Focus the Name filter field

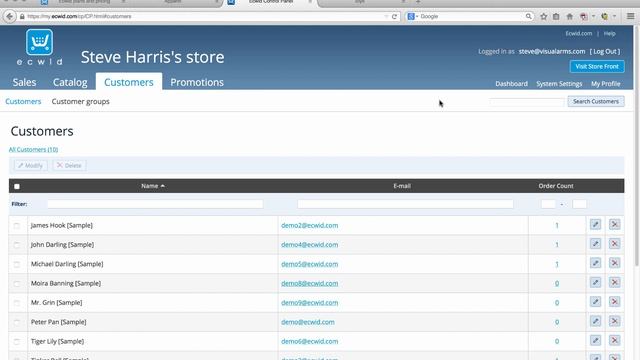coord(155,204)
